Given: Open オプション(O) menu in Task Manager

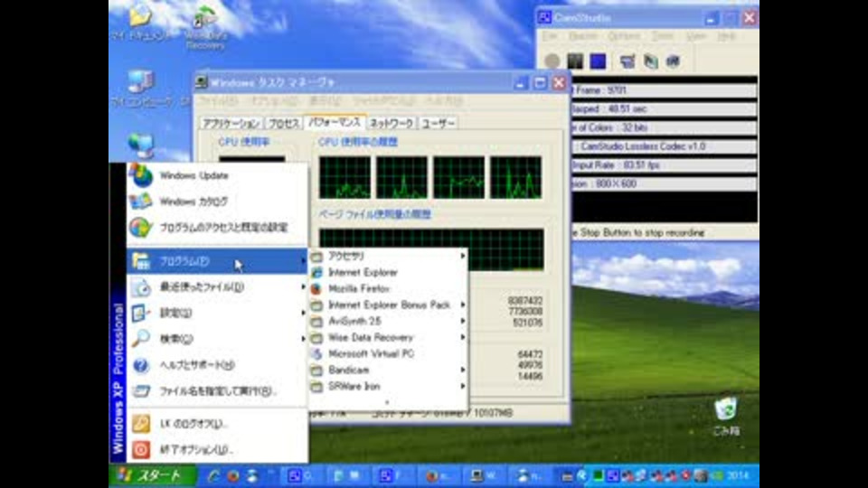Looking at the screenshot, I should tap(274, 101).
